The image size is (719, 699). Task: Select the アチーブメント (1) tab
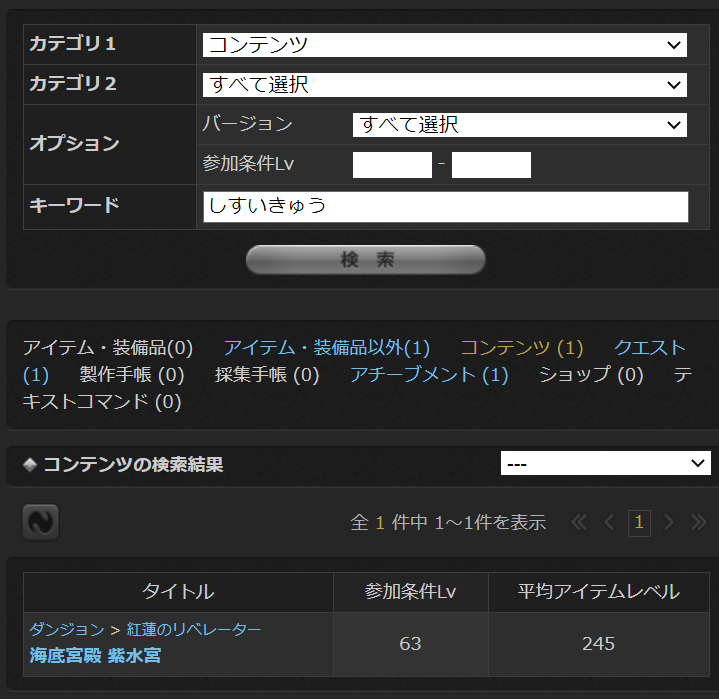click(x=429, y=375)
